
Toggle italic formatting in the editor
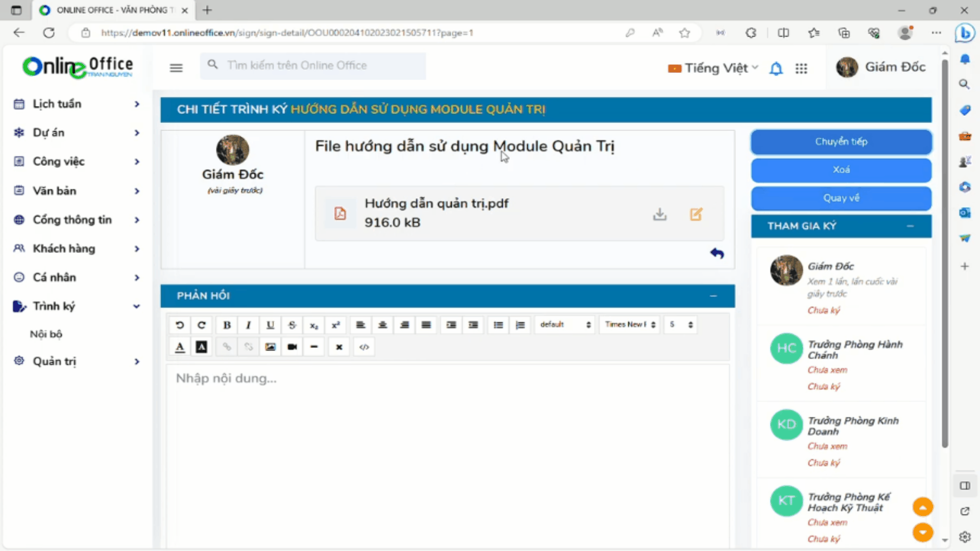click(x=249, y=325)
